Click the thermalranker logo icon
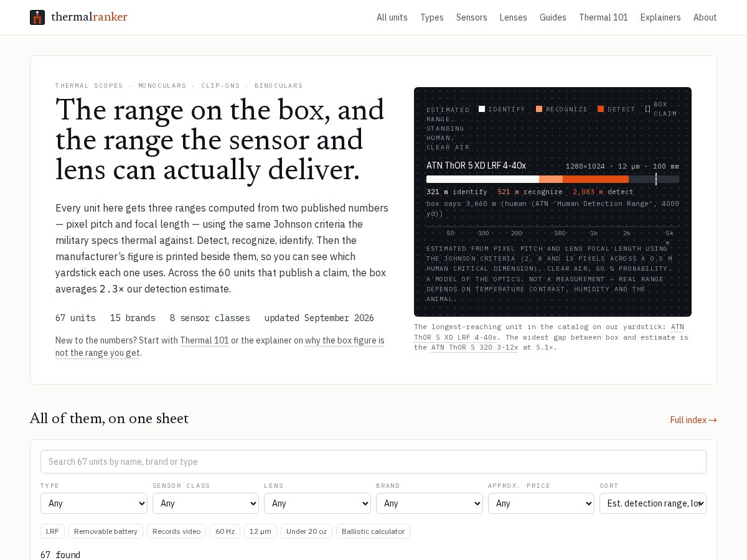The width and height of the screenshot is (747, 560). (x=37, y=17)
